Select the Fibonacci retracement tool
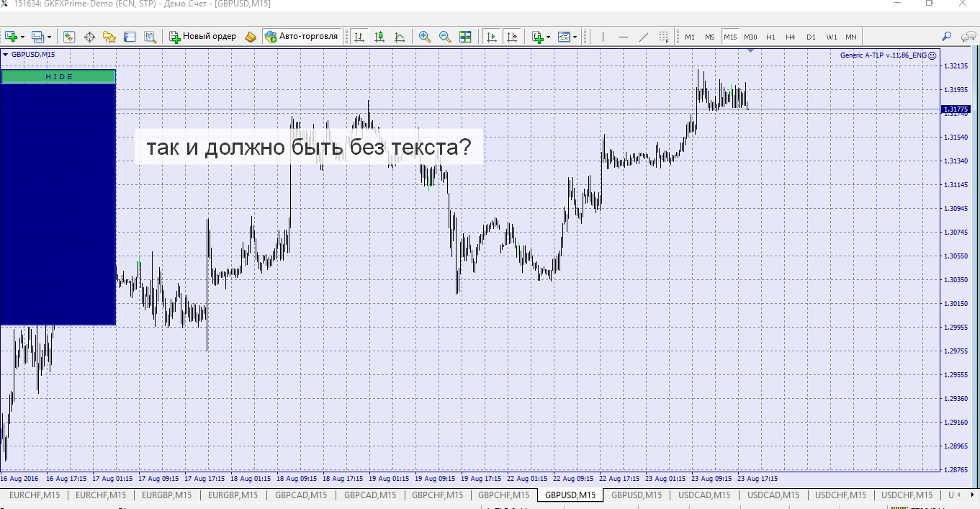 (664, 36)
